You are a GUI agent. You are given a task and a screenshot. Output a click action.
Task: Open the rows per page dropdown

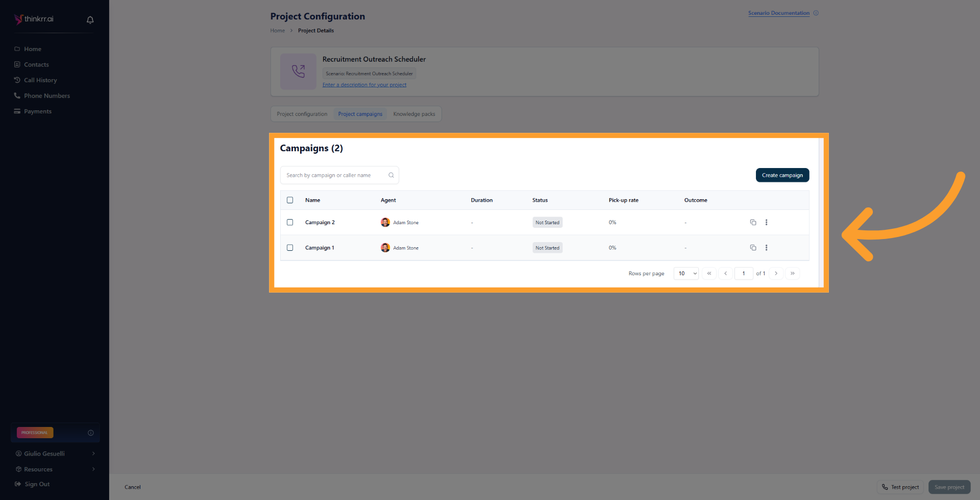tap(686, 274)
